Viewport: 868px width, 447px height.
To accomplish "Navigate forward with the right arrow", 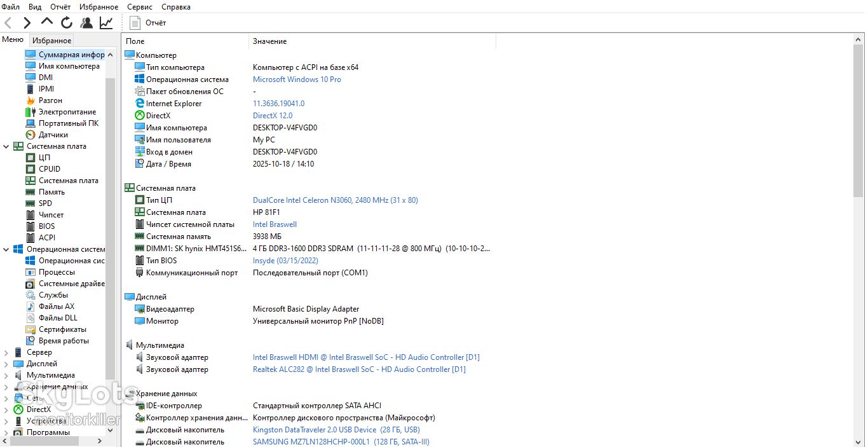I will tap(27, 23).
